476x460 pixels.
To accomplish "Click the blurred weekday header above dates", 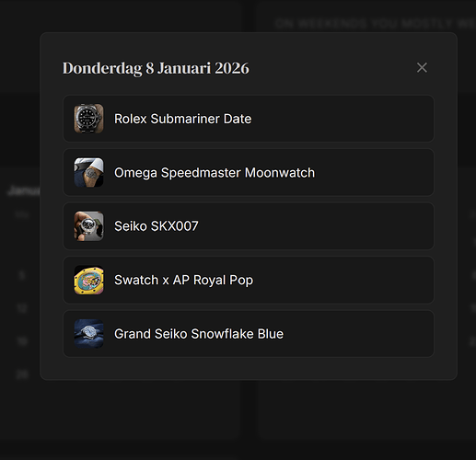I will pyautogui.click(x=21, y=214).
